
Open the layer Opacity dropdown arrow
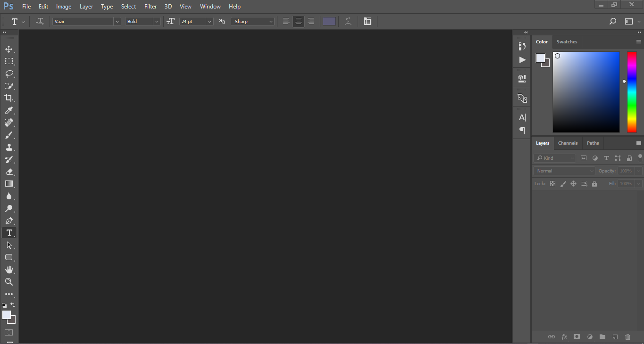pos(638,171)
